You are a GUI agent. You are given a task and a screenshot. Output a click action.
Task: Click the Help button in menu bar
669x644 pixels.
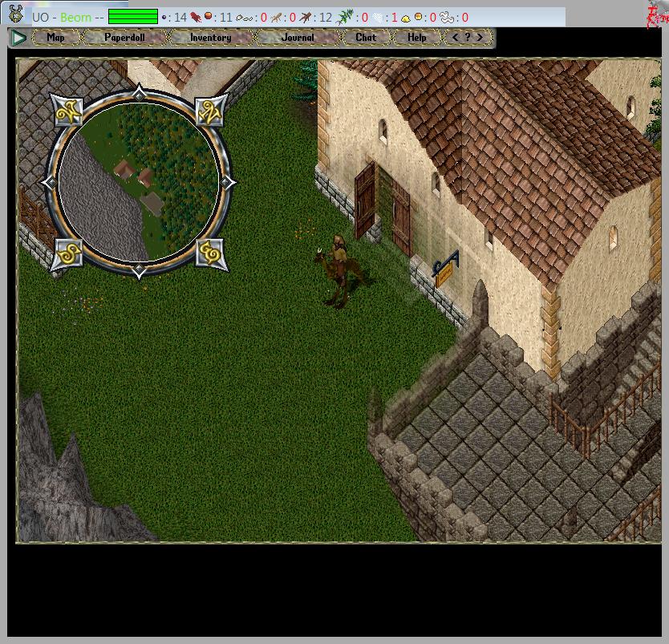click(416, 38)
